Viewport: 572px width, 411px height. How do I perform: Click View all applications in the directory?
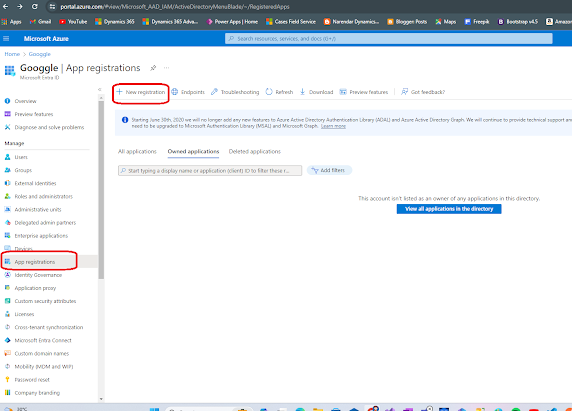(449, 209)
